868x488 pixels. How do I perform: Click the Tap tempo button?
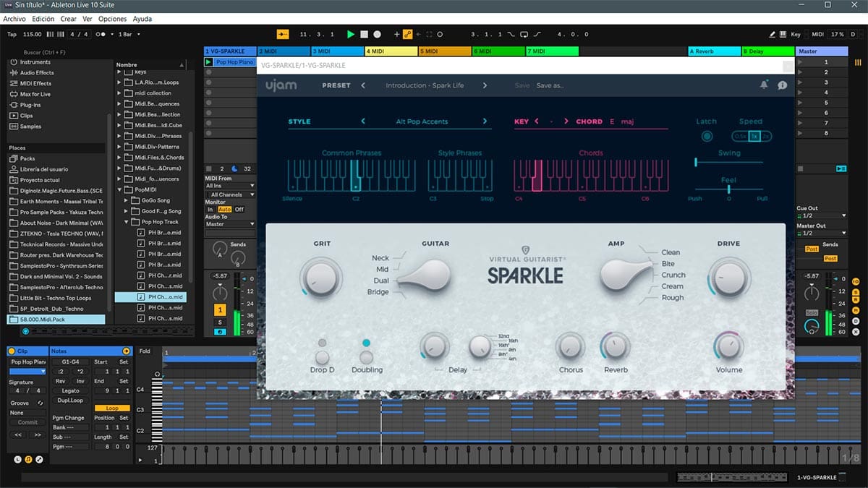point(12,34)
